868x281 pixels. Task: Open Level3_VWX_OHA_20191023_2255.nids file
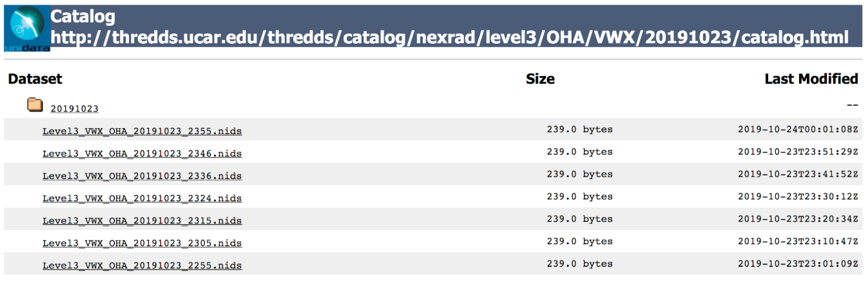pyautogui.click(x=142, y=265)
